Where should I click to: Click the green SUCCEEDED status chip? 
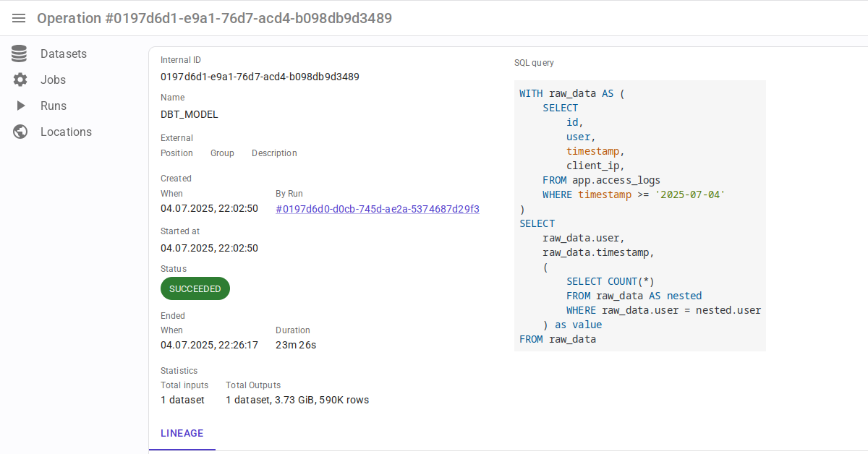click(195, 288)
